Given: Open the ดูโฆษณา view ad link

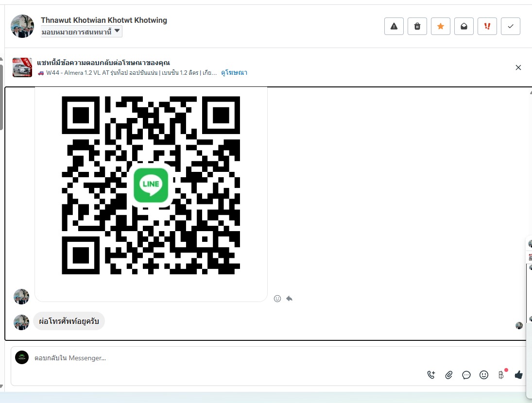Looking at the screenshot, I should [234, 72].
